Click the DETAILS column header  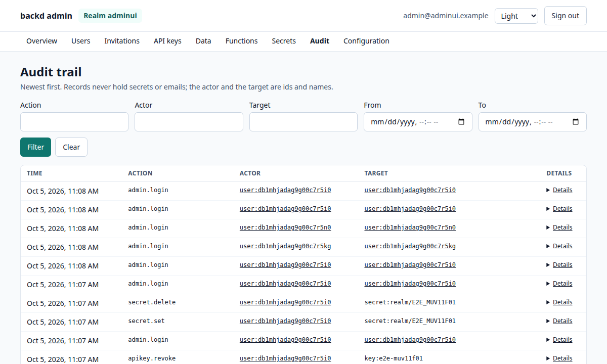coord(559,173)
